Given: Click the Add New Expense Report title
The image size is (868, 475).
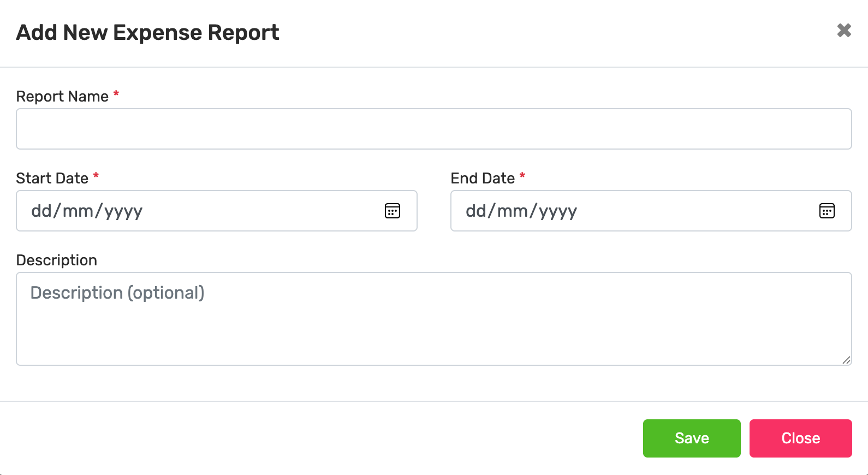Looking at the screenshot, I should pos(147,32).
